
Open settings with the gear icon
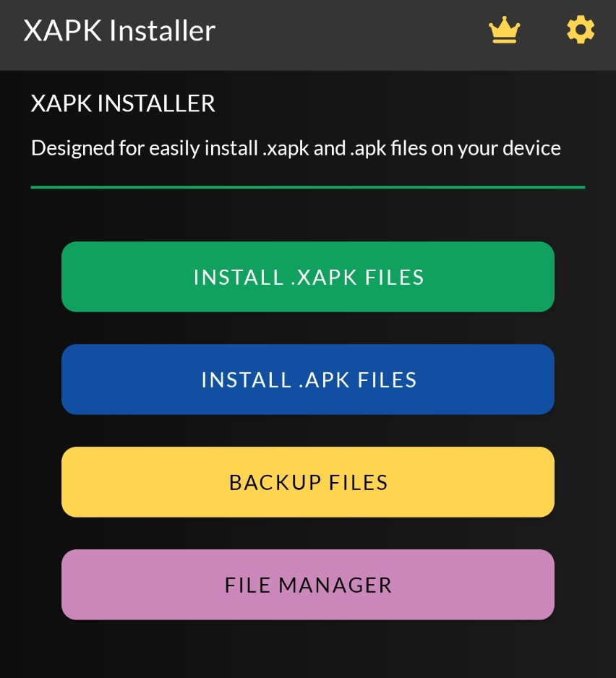[x=581, y=30]
